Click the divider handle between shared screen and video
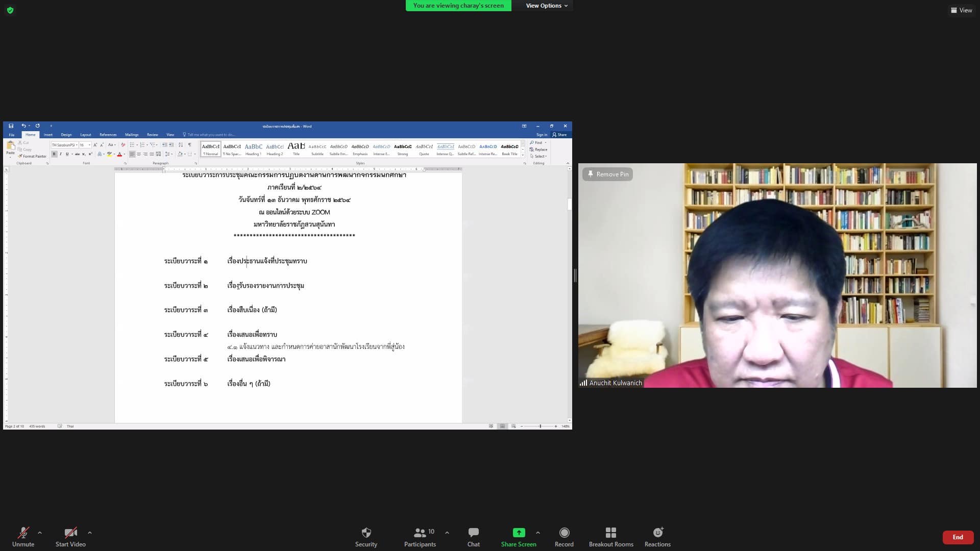This screenshot has width=980, height=551. click(x=575, y=275)
